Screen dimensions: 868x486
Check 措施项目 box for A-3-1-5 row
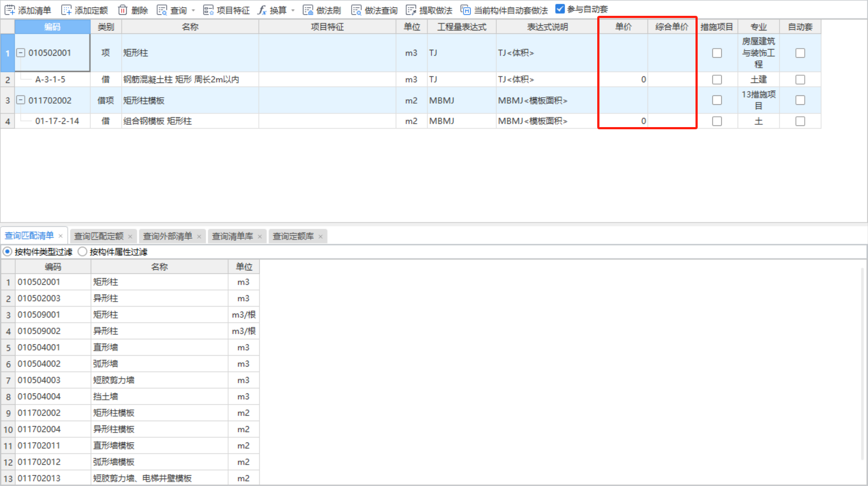tap(717, 80)
